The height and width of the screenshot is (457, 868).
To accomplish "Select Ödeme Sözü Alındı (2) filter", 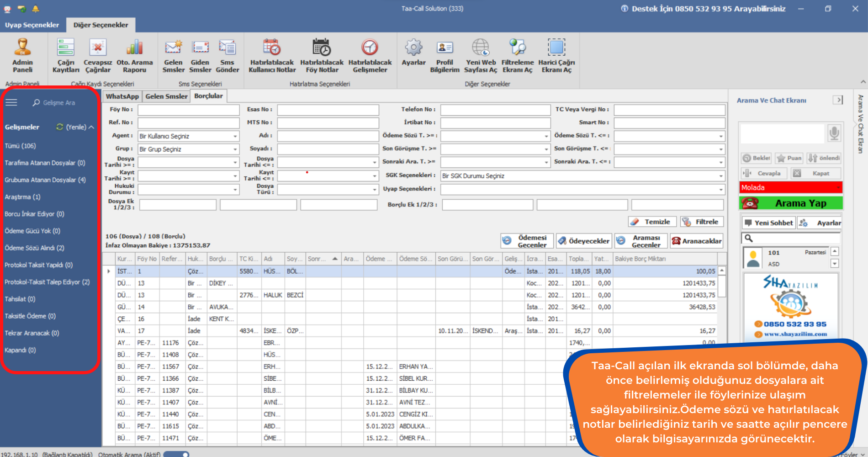I will [x=34, y=248].
